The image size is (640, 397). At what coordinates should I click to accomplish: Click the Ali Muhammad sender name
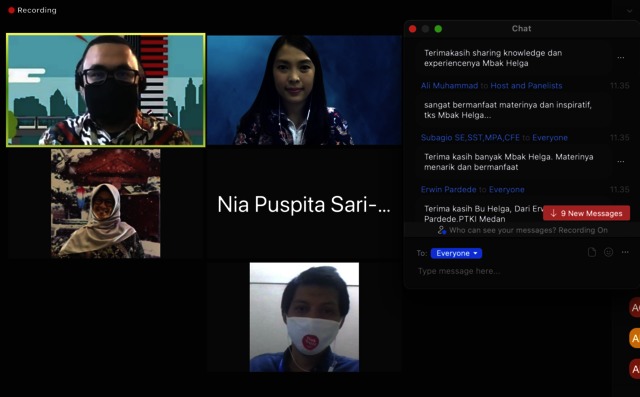[x=449, y=86]
